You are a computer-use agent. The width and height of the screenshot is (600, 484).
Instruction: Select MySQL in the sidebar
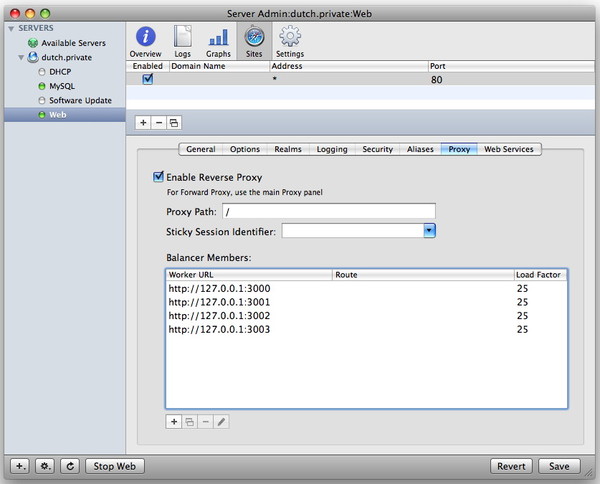tap(62, 86)
